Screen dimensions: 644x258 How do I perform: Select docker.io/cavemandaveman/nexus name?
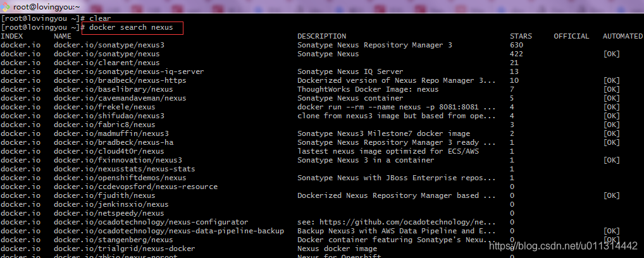pos(120,98)
